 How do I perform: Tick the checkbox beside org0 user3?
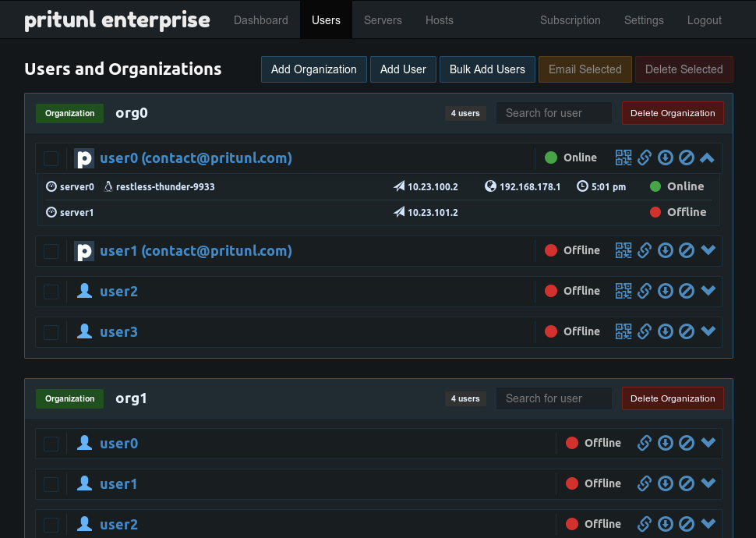[51, 332]
